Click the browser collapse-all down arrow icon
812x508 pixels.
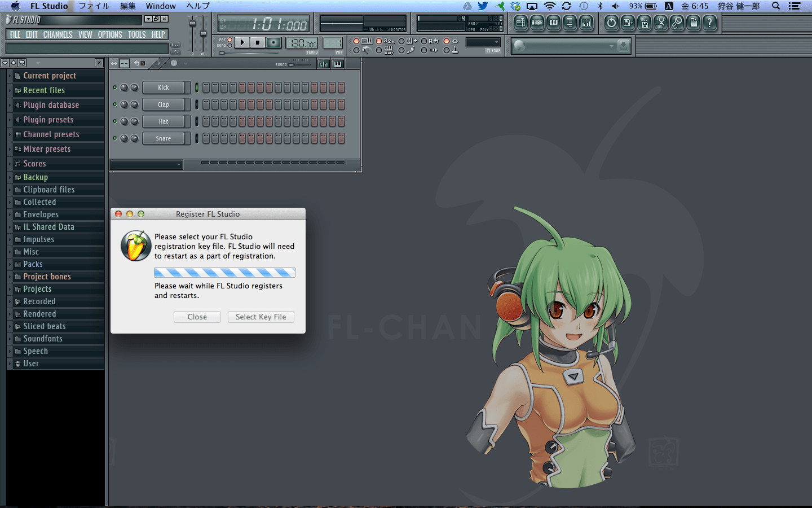click(x=5, y=63)
